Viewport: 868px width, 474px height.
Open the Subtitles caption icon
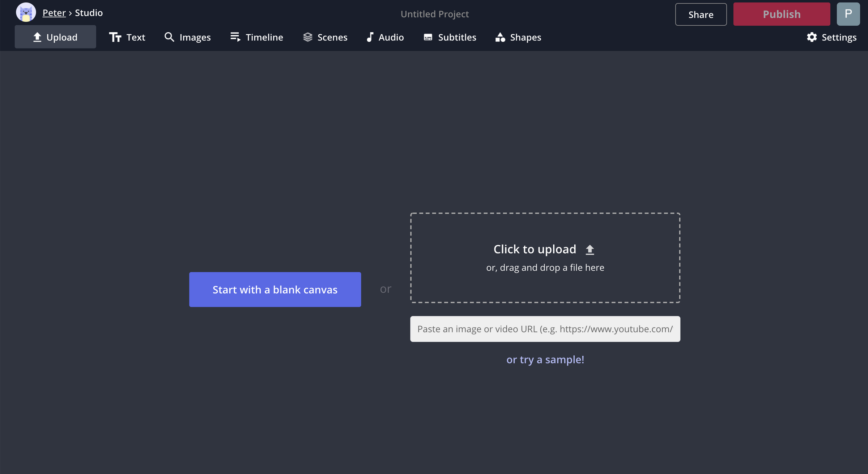coord(428,37)
